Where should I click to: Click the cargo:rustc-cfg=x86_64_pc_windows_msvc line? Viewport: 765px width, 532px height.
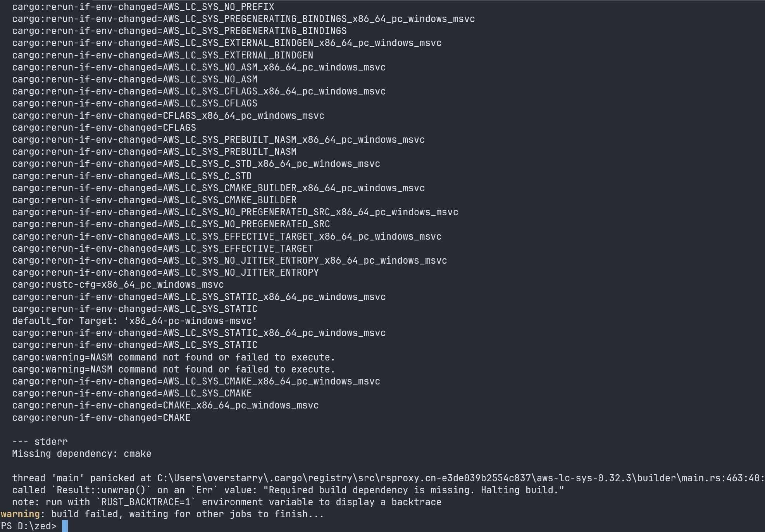(118, 285)
